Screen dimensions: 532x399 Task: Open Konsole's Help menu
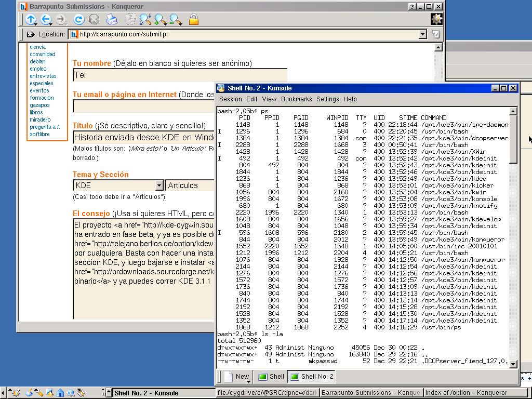350,99
